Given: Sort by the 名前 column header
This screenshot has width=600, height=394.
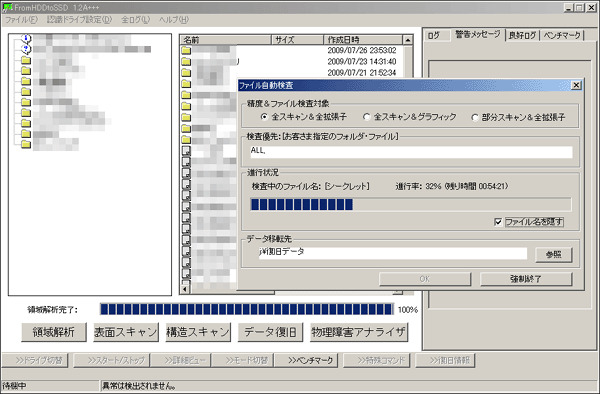Looking at the screenshot, I should coord(226,40).
